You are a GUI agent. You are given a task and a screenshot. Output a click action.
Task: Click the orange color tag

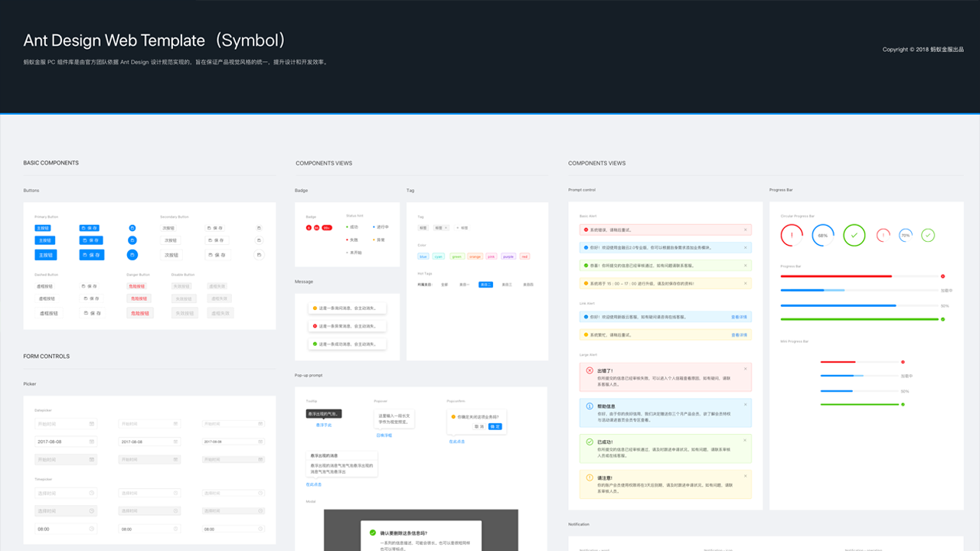click(475, 256)
